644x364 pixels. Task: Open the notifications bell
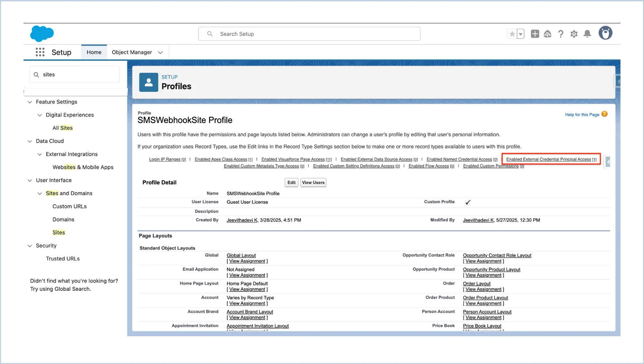pyautogui.click(x=587, y=34)
